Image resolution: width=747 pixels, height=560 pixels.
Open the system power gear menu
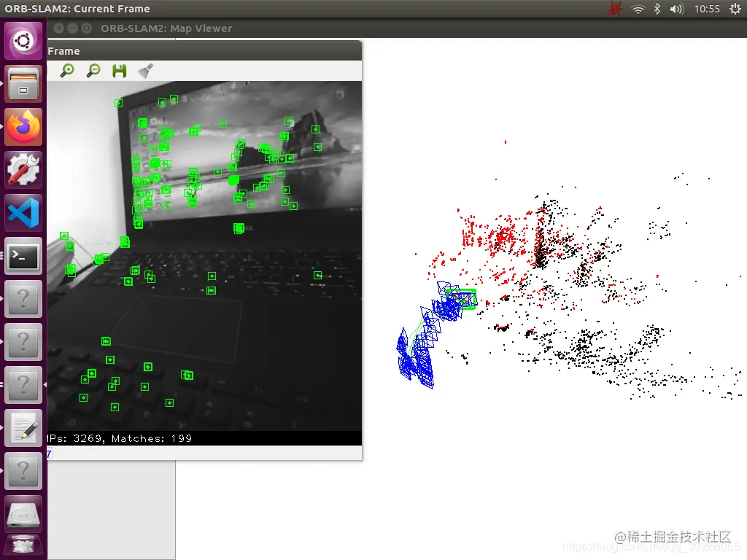click(735, 9)
